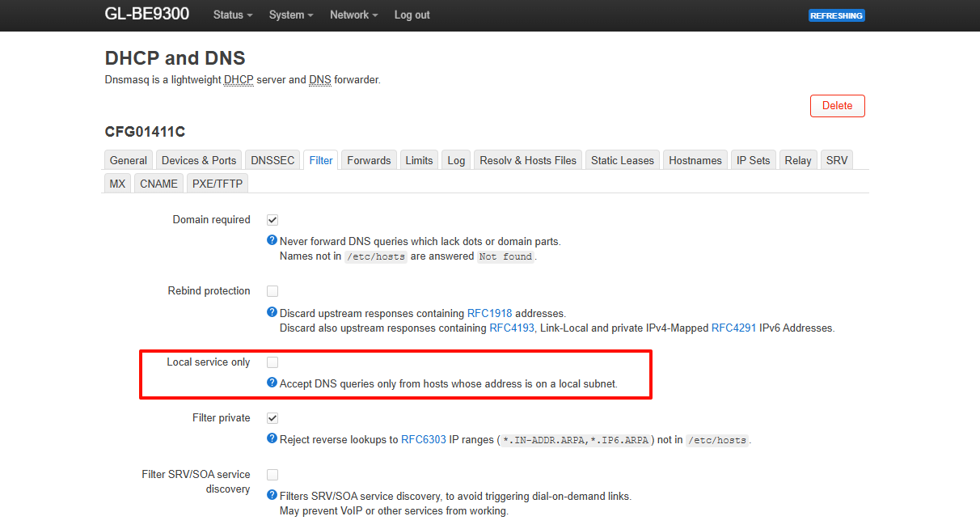Enable Local service only checkbox

tap(272, 362)
